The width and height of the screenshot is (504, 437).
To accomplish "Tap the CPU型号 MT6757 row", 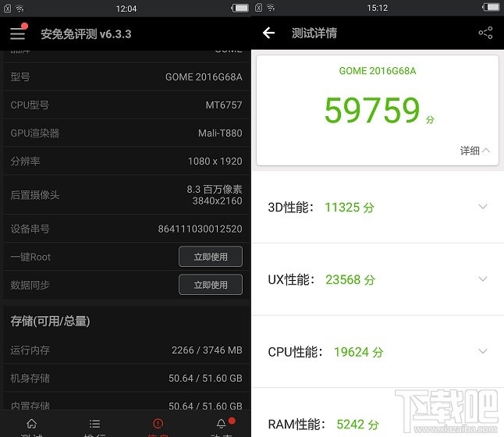I will click(x=126, y=105).
